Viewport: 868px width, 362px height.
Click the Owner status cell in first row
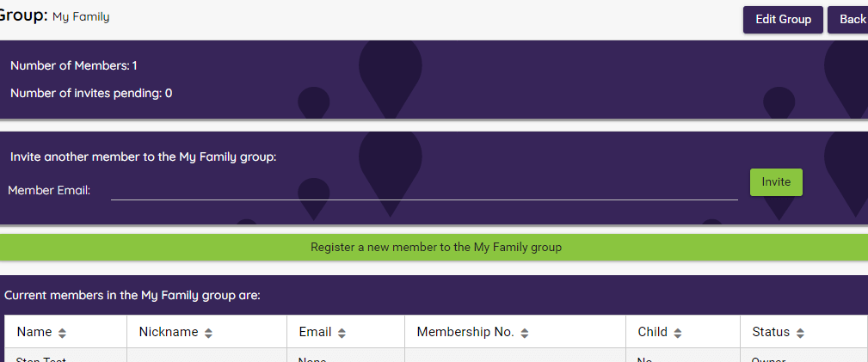(x=768, y=359)
